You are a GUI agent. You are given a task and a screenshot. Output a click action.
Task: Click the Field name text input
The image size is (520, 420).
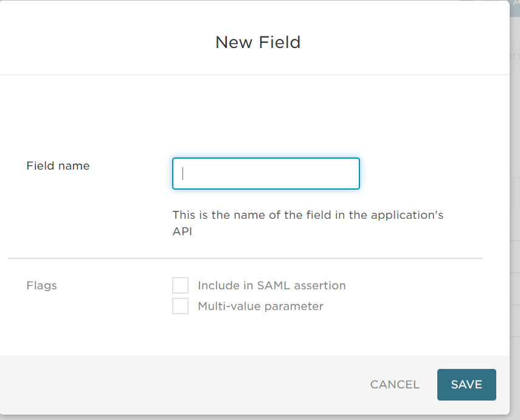point(266,174)
